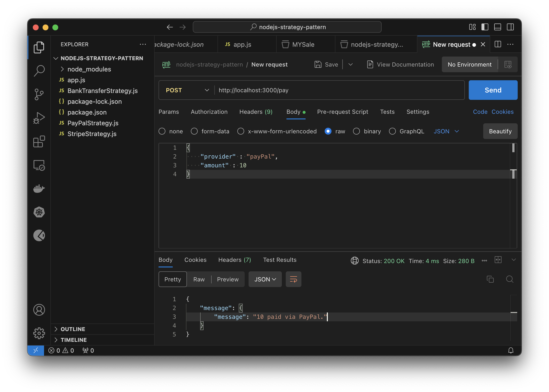Open Explorer more actions ellipsis

[143, 44]
